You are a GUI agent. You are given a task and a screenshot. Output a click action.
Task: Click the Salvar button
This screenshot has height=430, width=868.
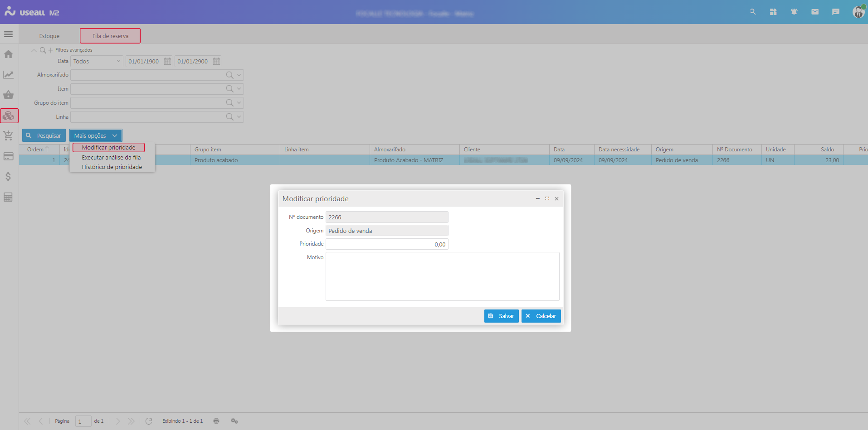pos(501,316)
